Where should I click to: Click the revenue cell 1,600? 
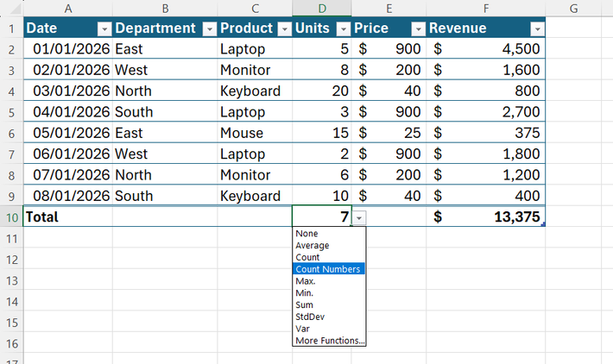(x=485, y=71)
